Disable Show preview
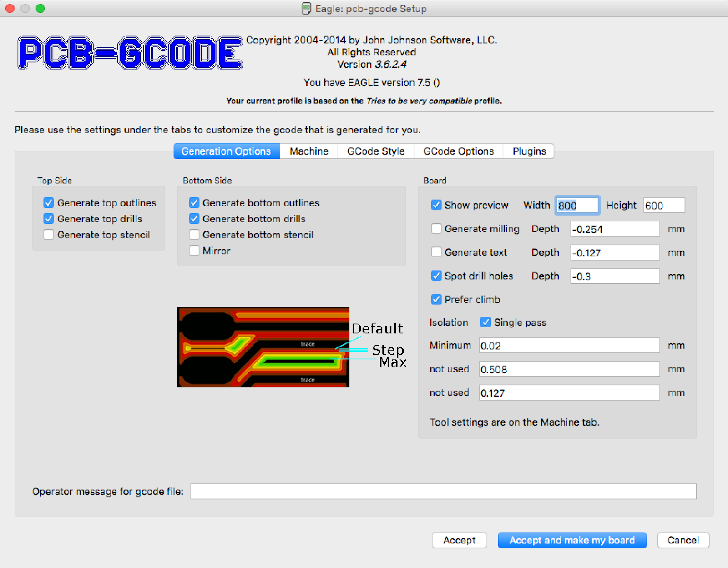Image resolution: width=728 pixels, height=568 pixels. coord(436,205)
